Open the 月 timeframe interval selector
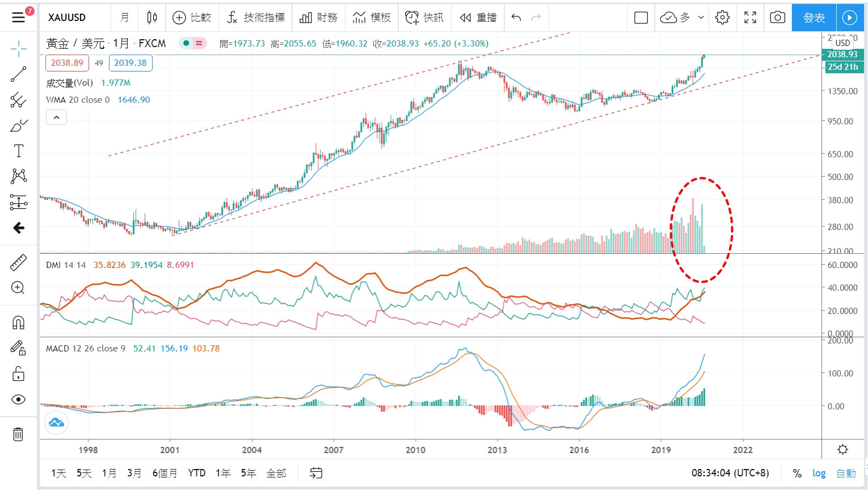Viewport: 868px width, 490px height. point(125,18)
